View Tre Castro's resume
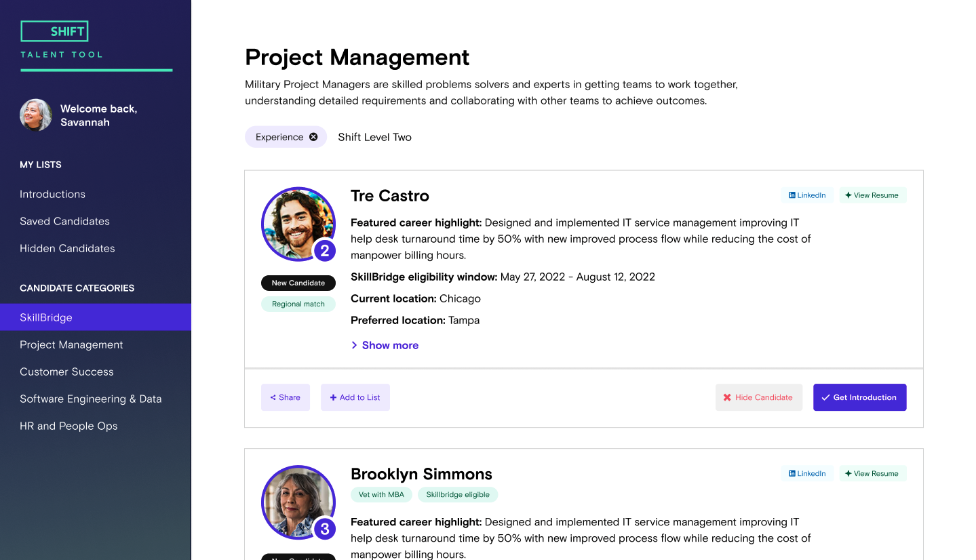976x560 pixels. [872, 195]
